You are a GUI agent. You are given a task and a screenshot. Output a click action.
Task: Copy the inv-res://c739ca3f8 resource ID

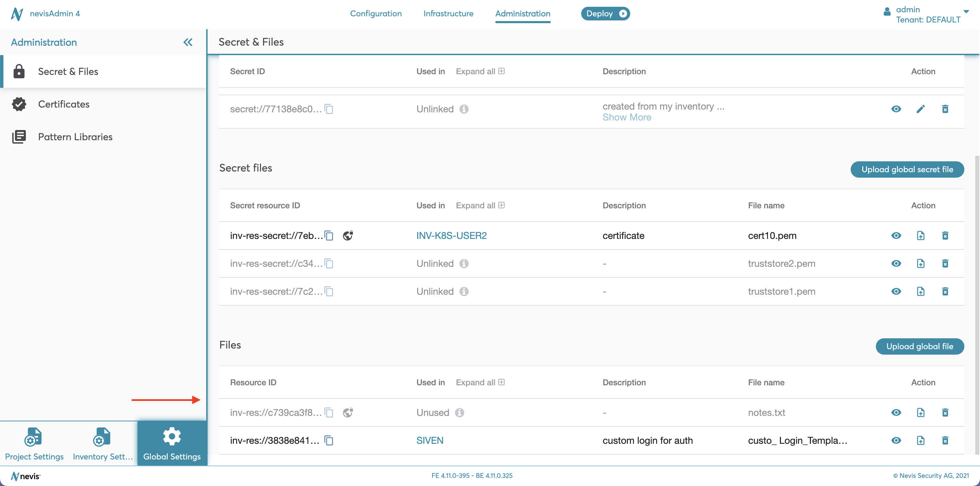329,412
